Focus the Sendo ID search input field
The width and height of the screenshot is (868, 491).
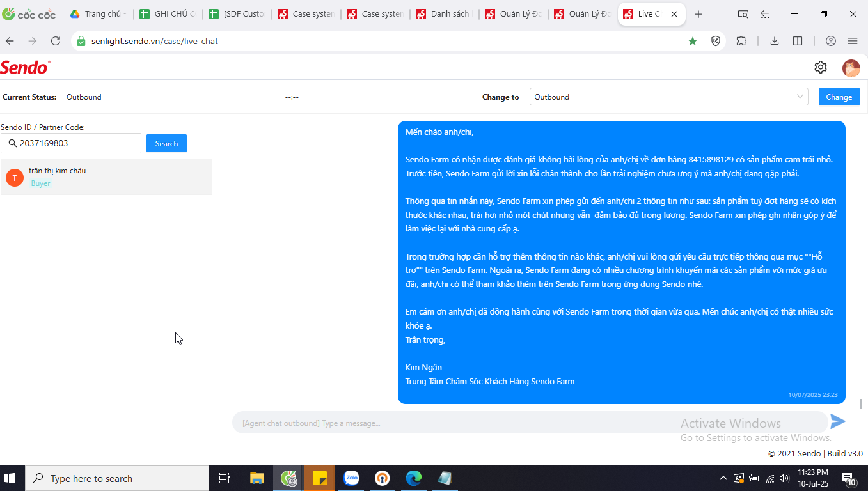pyautogui.click(x=71, y=143)
